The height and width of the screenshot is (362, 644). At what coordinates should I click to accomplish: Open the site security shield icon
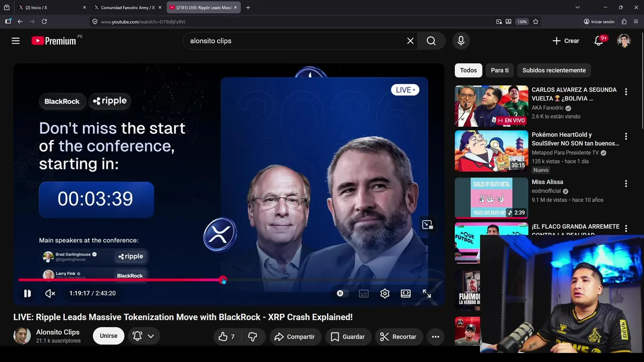click(x=95, y=22)
